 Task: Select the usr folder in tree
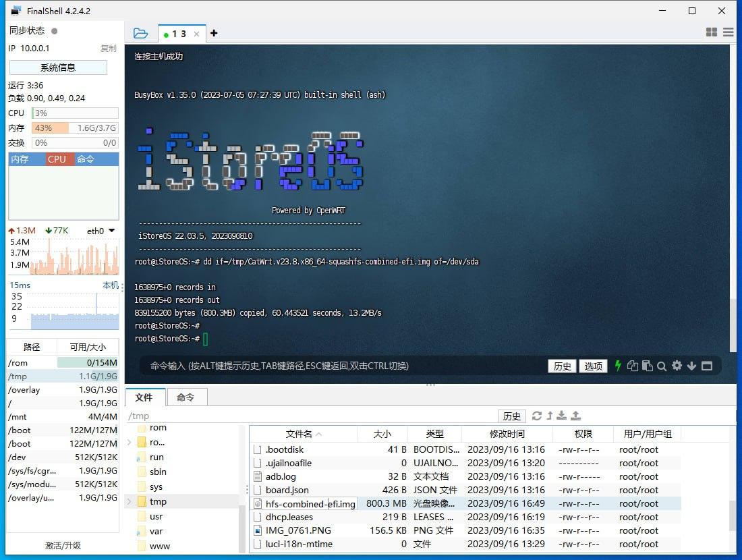tap(156, 516)
